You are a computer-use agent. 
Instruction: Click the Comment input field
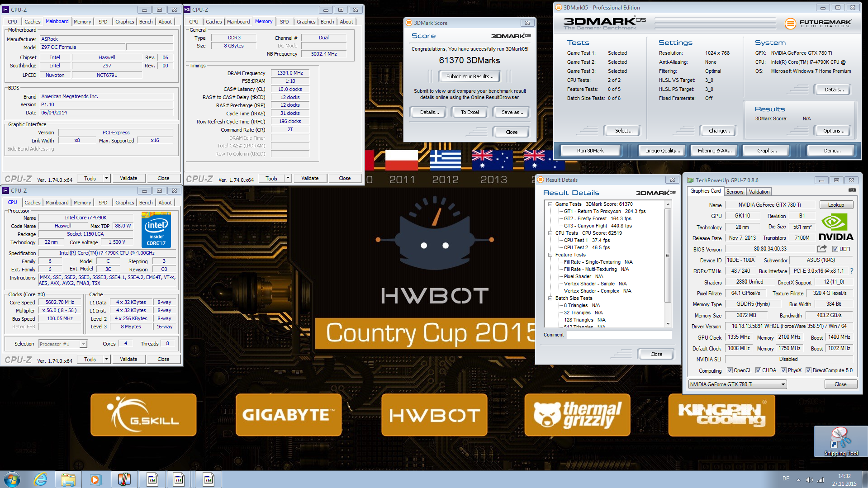(619, 335)
